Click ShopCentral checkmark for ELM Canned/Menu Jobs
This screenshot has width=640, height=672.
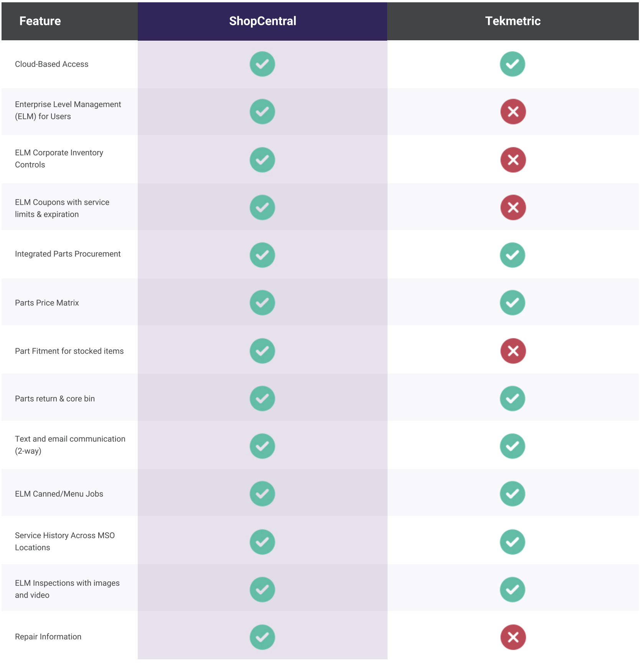262,494
